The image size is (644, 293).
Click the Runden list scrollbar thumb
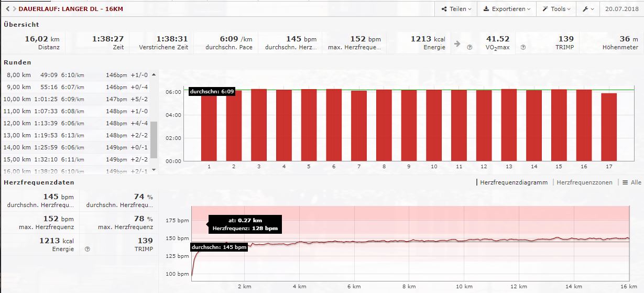(x=154, y=139)
